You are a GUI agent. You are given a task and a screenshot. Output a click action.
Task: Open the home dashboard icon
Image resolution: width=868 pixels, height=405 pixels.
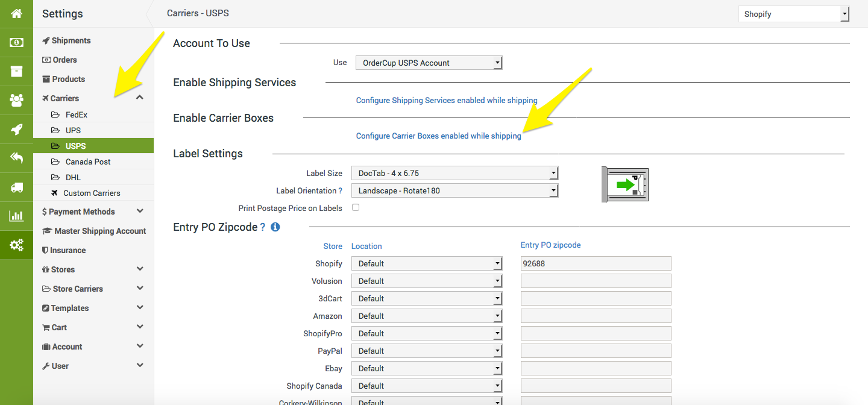(x=16, y=13)
